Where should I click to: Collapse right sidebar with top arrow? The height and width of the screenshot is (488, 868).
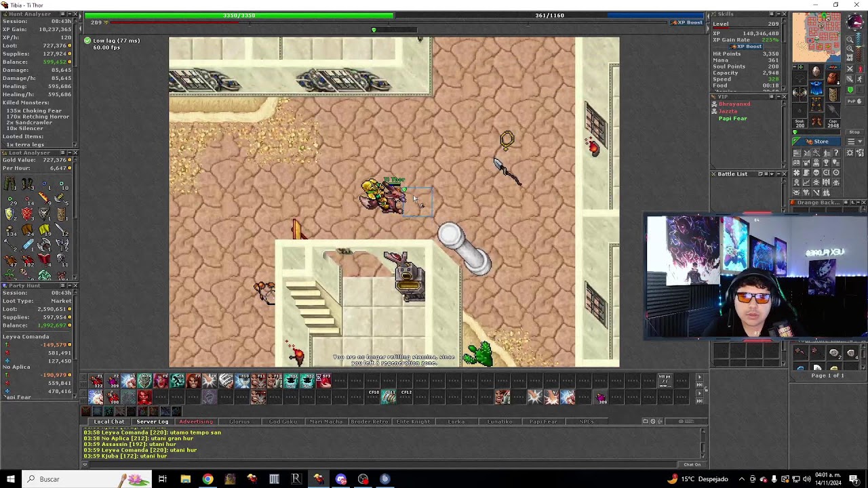[x=708, y=16]
